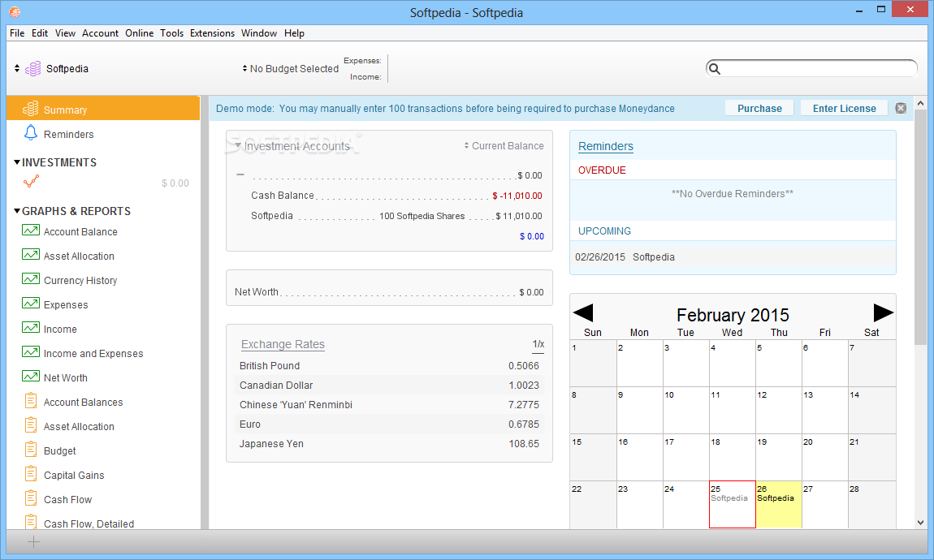Open the File menu
This screenshot has width=934, height=560.
click(x=17, y=33)
